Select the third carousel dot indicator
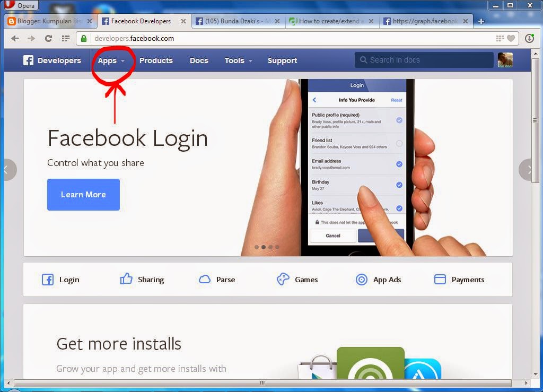 pos(270,247)
